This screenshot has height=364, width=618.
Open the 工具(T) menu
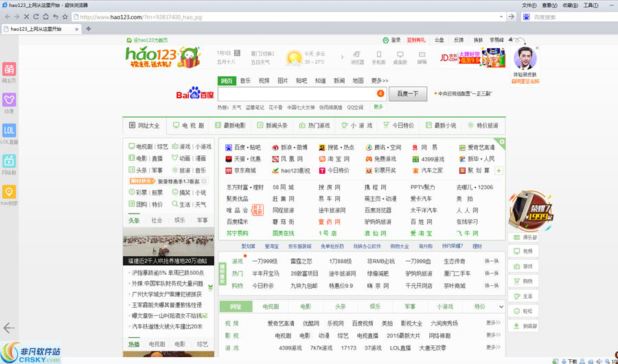[x=591, y=5]
